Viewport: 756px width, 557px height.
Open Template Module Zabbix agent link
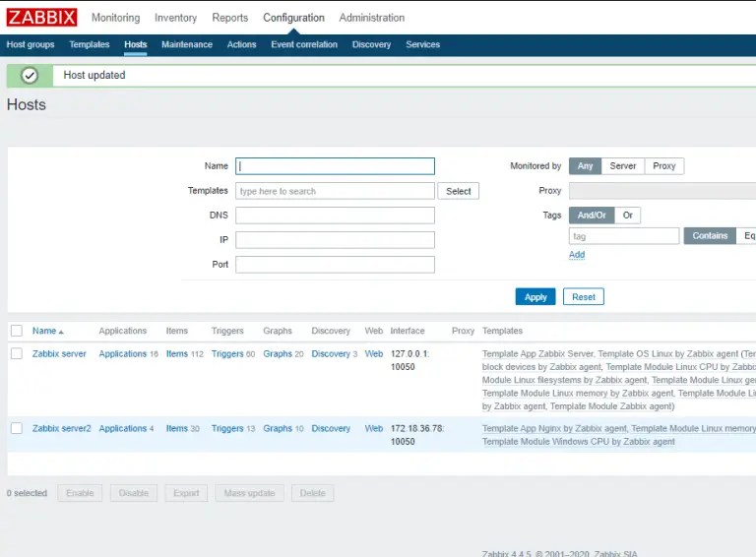pyautogui.click(x=611, y=406)
